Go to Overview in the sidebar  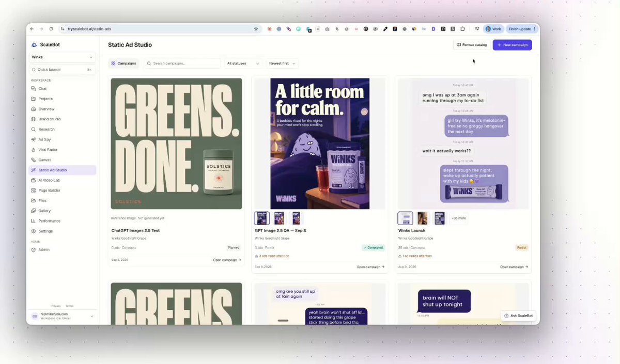pos(46,109)
